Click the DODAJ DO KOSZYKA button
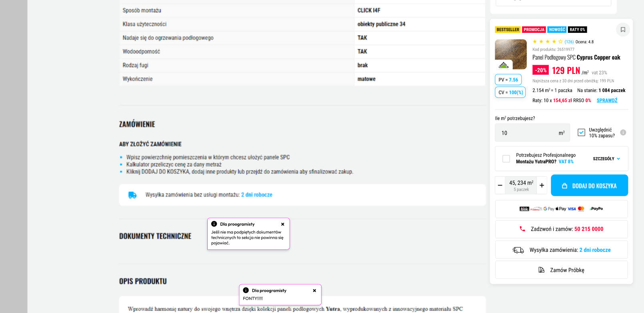Viewport: 644px width, 313px height. [x=589, y=185]
